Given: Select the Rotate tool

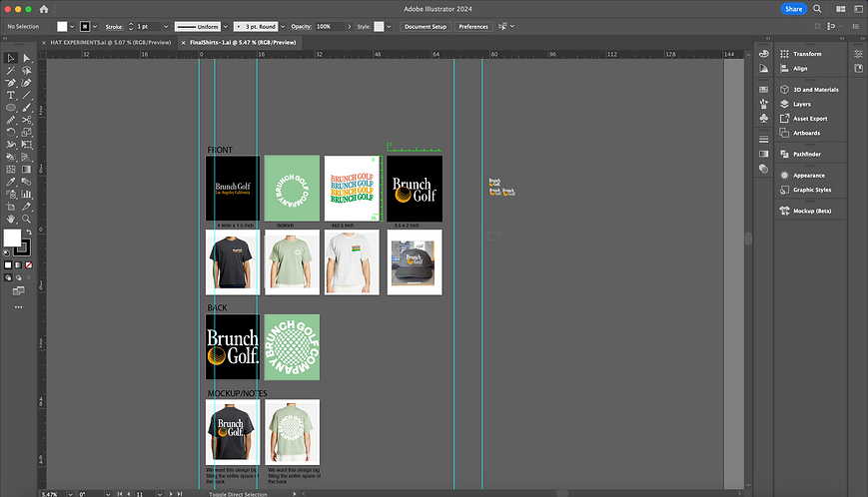Looking at the screenshot, I should point(11,132).
